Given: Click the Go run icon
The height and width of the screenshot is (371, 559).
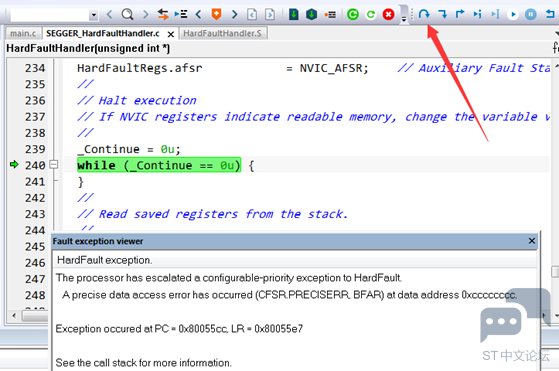Looking at the screenshot, I should coord(513,14).
